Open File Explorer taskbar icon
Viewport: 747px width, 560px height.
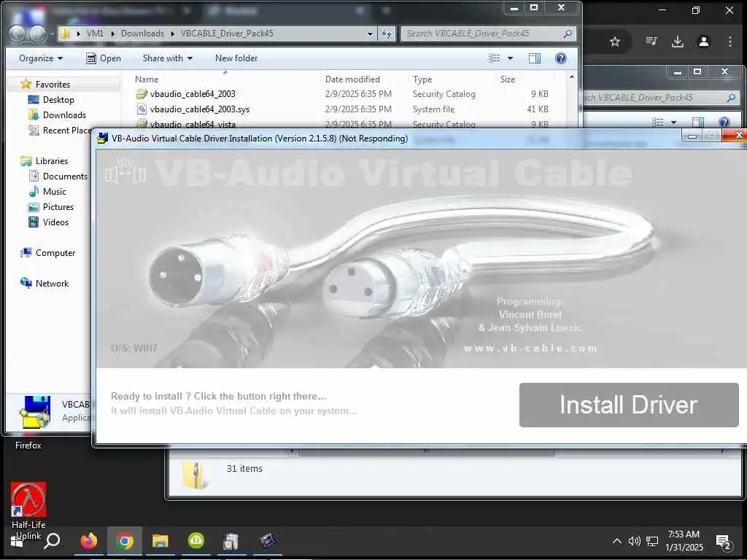[160, 541]
